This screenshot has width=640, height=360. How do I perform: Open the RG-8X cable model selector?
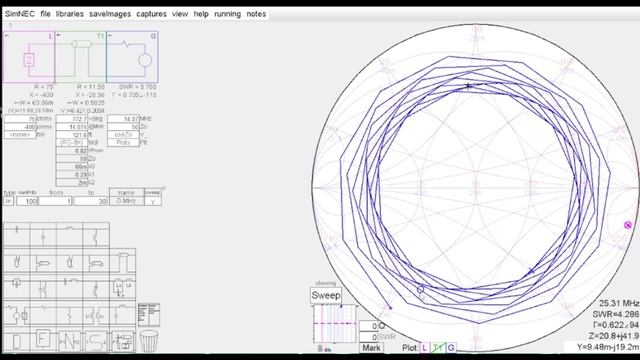71,142
